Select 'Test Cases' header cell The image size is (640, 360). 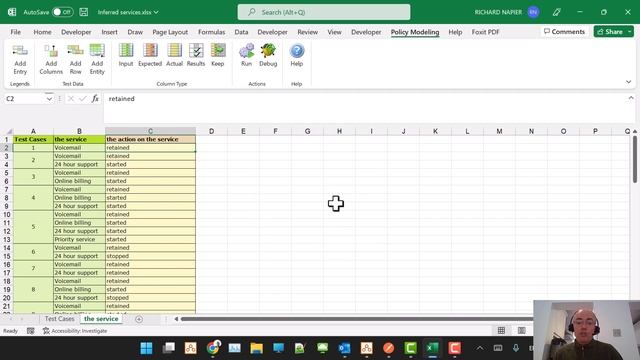tap(33, 139)
